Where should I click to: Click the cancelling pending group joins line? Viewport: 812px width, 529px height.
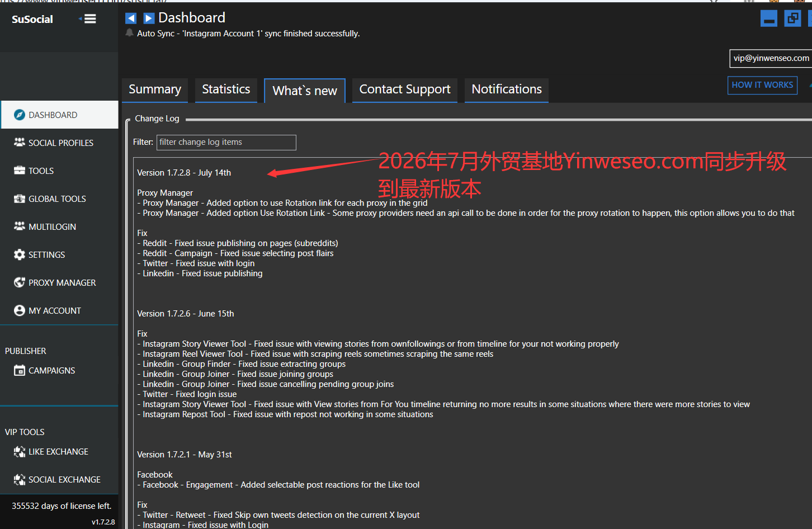point(266,384)
